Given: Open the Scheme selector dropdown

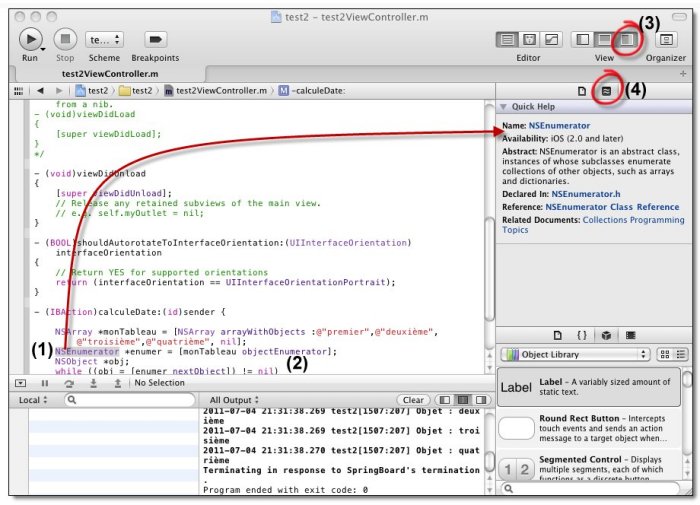Looking at the screenshot, I should (x=105, y=39).
